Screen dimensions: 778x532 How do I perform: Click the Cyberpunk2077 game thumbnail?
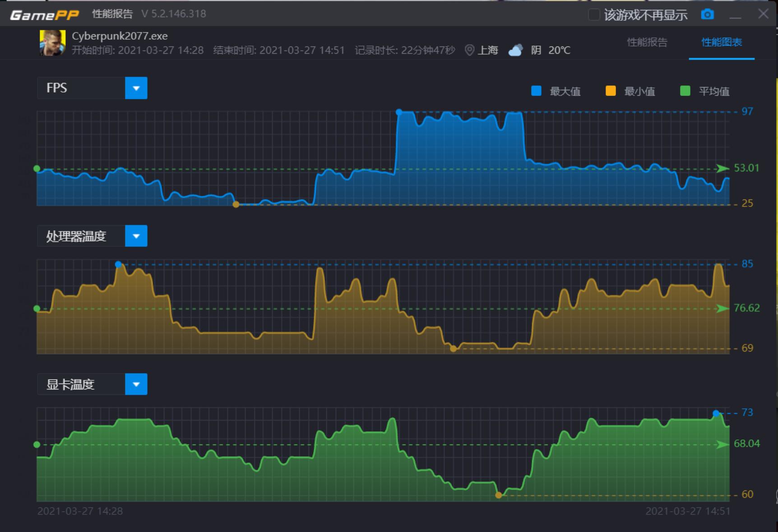point(52,43)
